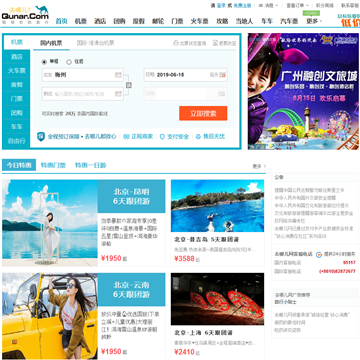Select 车车 in the search sidebar
The image size is (360, 360).
coord(17,127)
